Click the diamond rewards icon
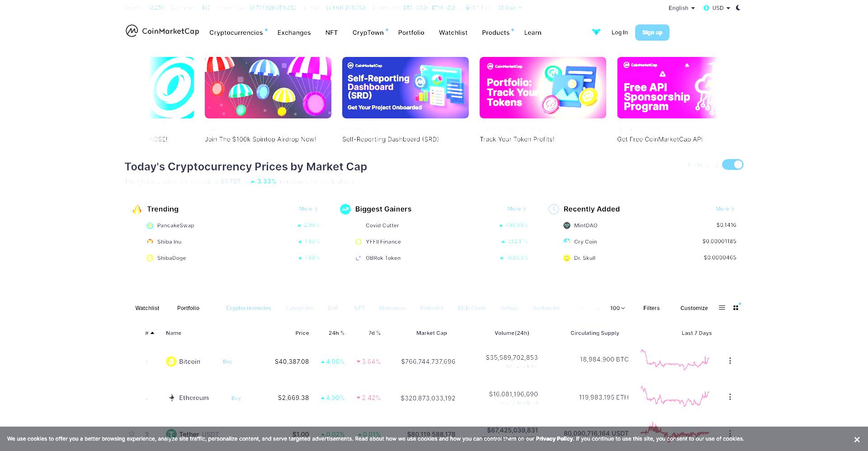This screenshot has height=451, width=868. coord(596,32)
